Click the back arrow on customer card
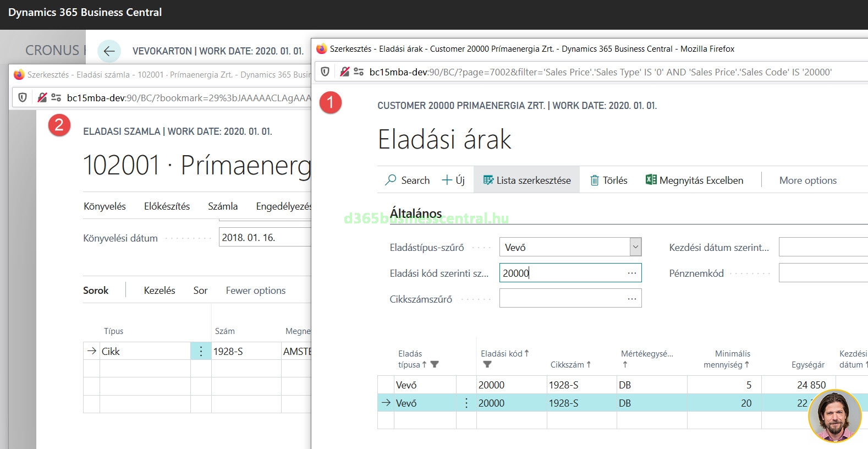The width and height of the screenshot is (868, 449). 109,51
